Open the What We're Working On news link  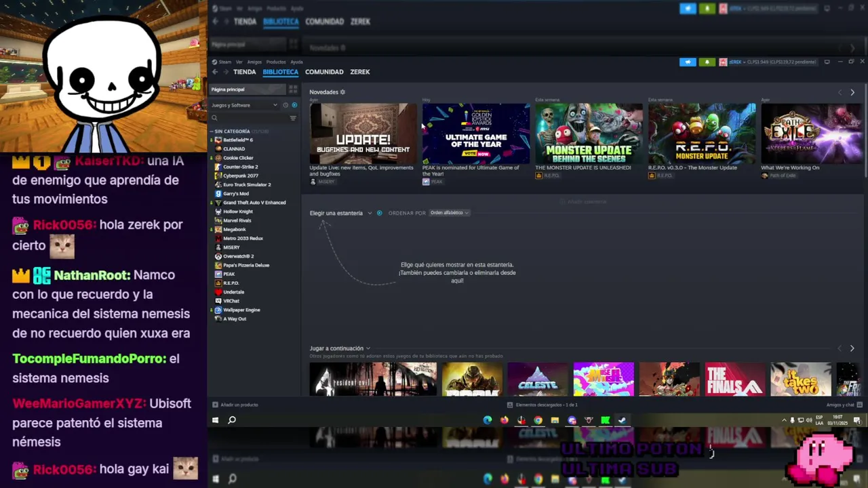(790, 167)
